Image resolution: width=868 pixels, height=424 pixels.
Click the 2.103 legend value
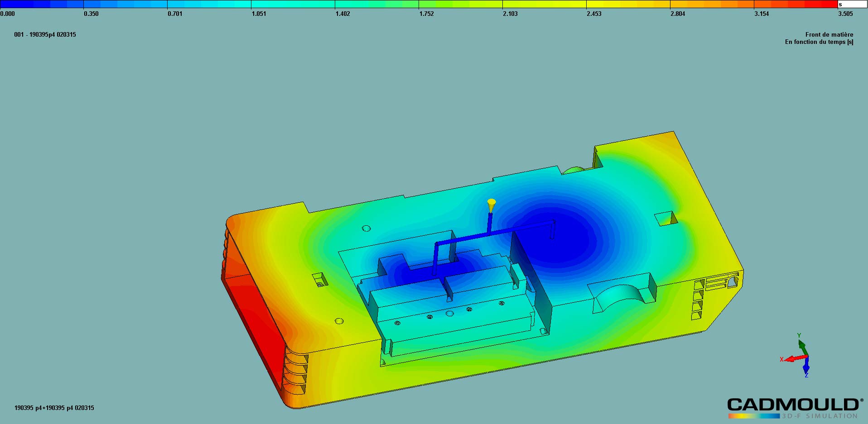(510, 14)
